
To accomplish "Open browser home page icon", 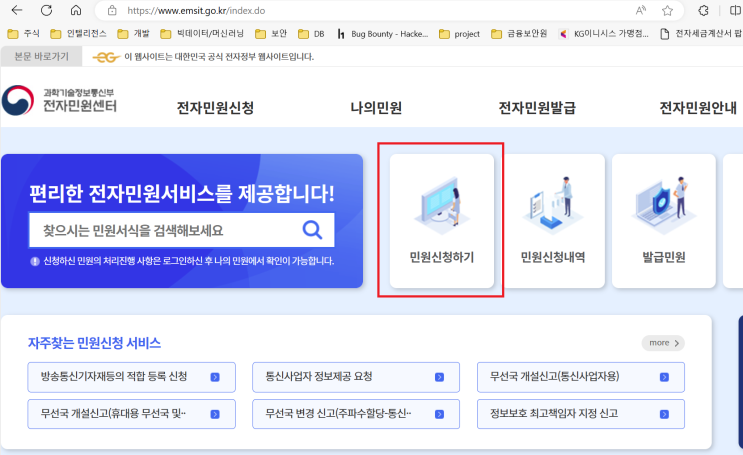I will [76, 10].
